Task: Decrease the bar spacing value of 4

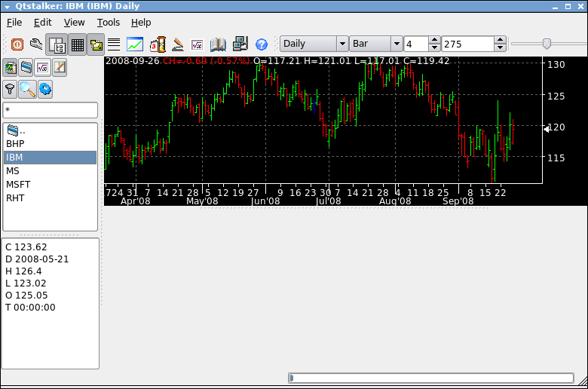Action: point(434,47)
